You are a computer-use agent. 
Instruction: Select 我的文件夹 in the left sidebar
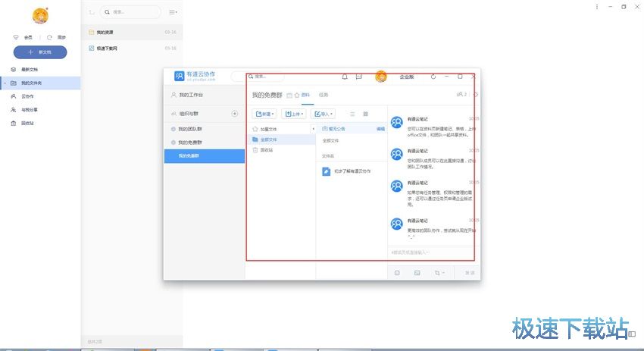tap(40, 83)
